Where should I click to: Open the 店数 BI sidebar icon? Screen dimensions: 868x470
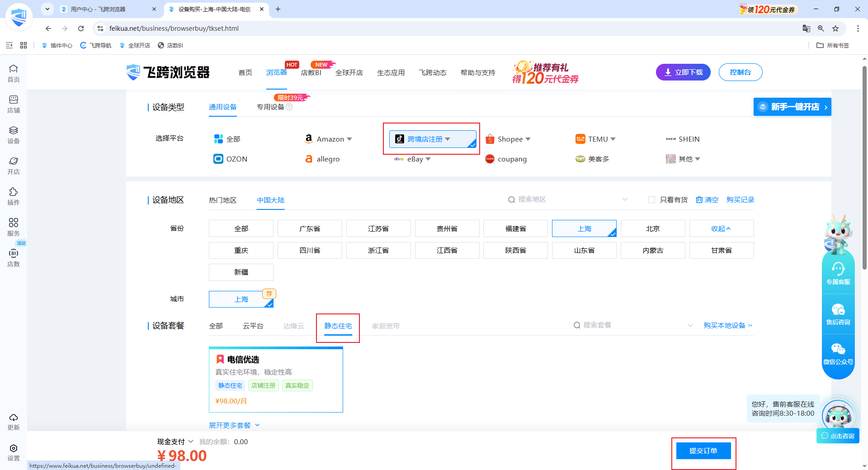14,258
